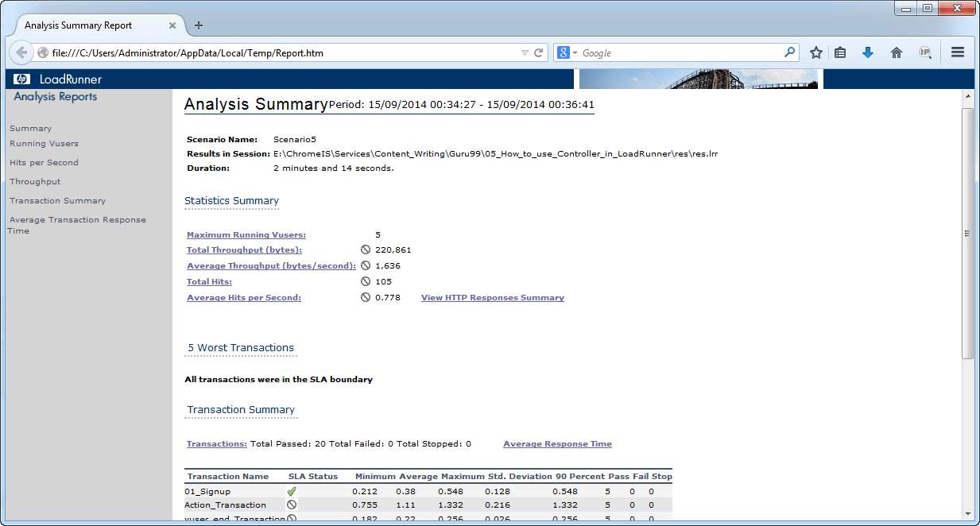This screenshot has height=526, width=980.
Task: Click the Total Throughput (bytes) link
Action: pyautogui.click(x=244, y=250)
